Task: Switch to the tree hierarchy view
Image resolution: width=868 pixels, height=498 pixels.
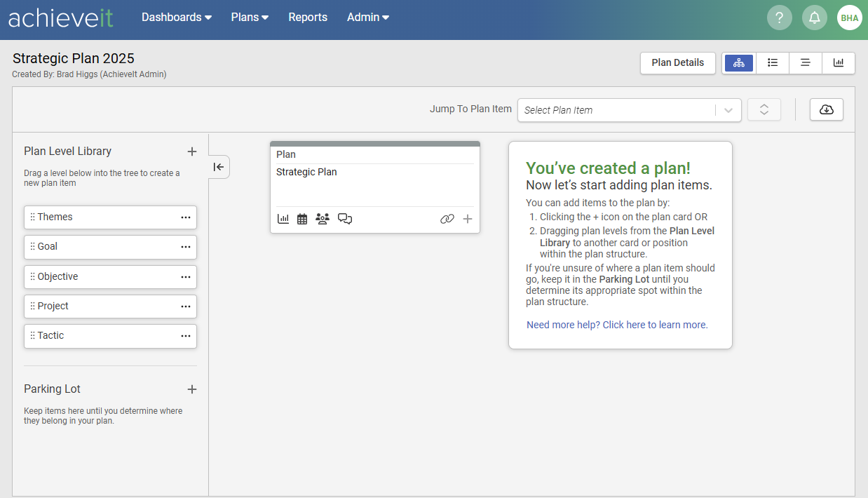Action: click(x=739, y=62)
